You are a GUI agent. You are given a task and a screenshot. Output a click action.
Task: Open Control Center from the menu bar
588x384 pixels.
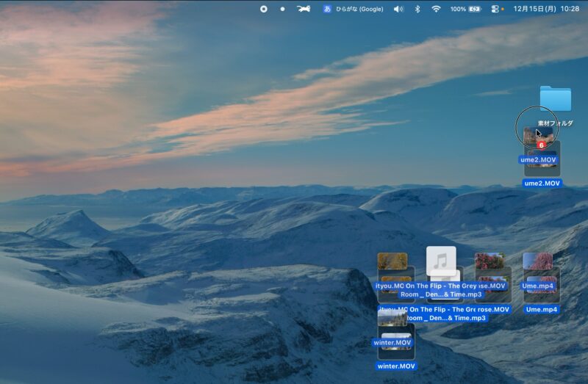[x=495, y=9]
